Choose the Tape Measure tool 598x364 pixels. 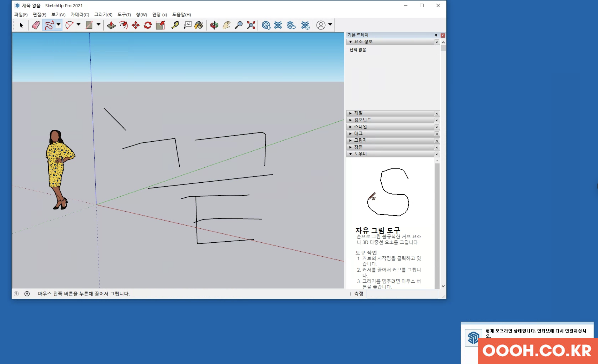(175, 25)
